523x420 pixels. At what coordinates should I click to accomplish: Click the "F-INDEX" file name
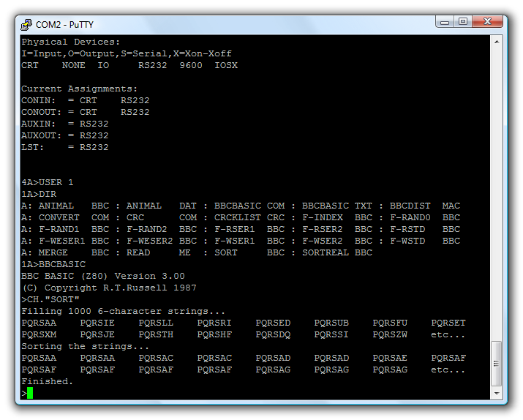[323, 217]
